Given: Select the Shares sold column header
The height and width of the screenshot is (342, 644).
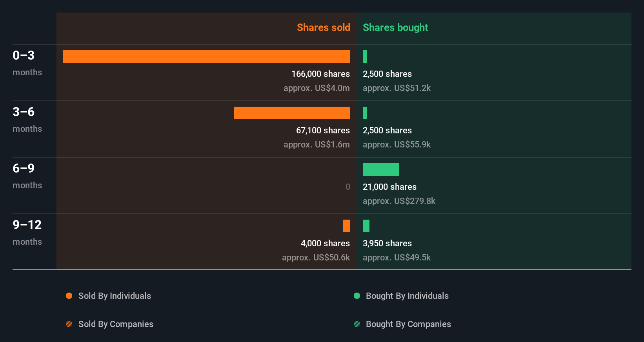Looking at the screenshot, I should (324, 27).
